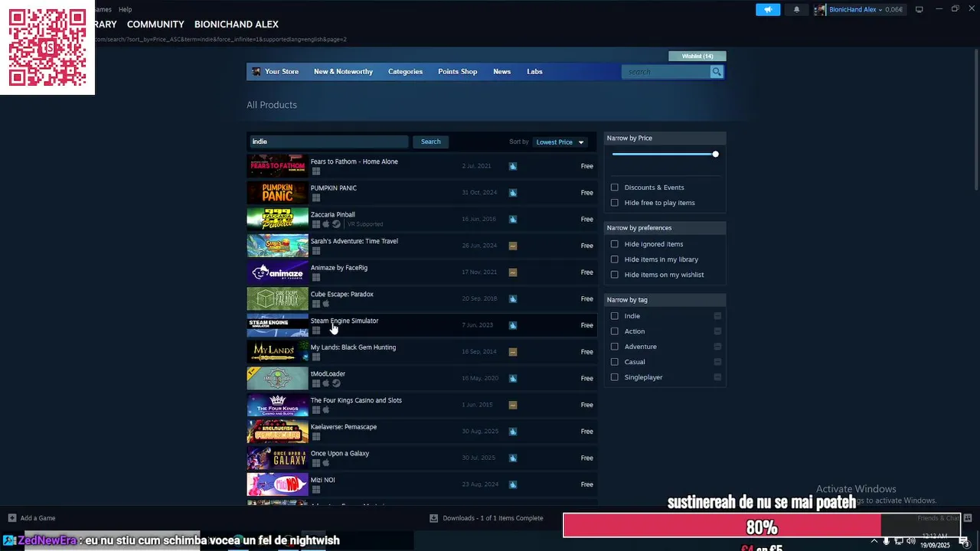Click mixed review icon for Sarah's Adventure
The height and width of the screenshot is (551, 980).
513,246
